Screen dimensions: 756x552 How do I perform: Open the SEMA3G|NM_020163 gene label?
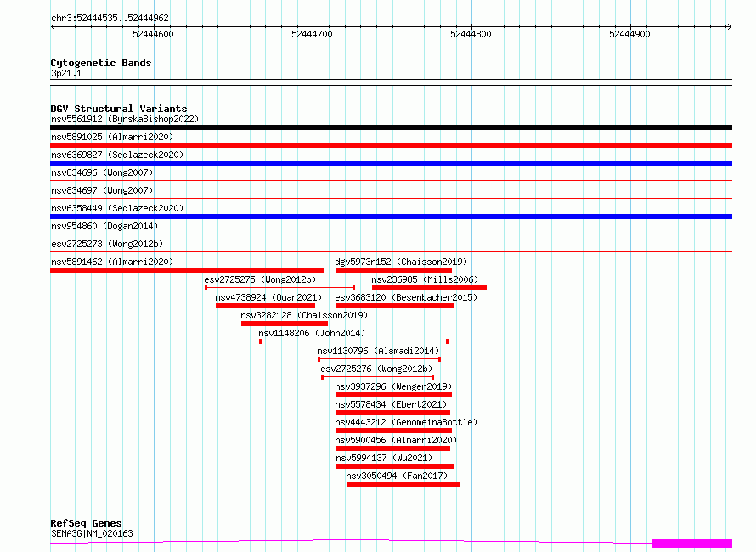[92, 533]
